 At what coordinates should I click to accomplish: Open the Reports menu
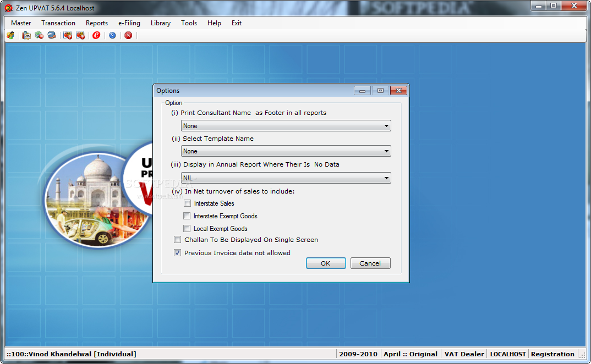click(97, 23)
